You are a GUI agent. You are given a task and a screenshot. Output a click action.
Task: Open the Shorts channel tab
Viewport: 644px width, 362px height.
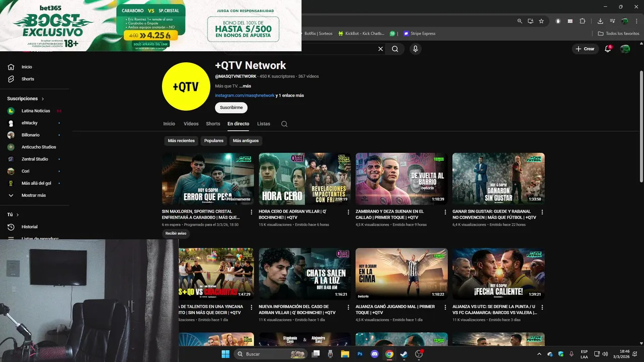[213, 124]
